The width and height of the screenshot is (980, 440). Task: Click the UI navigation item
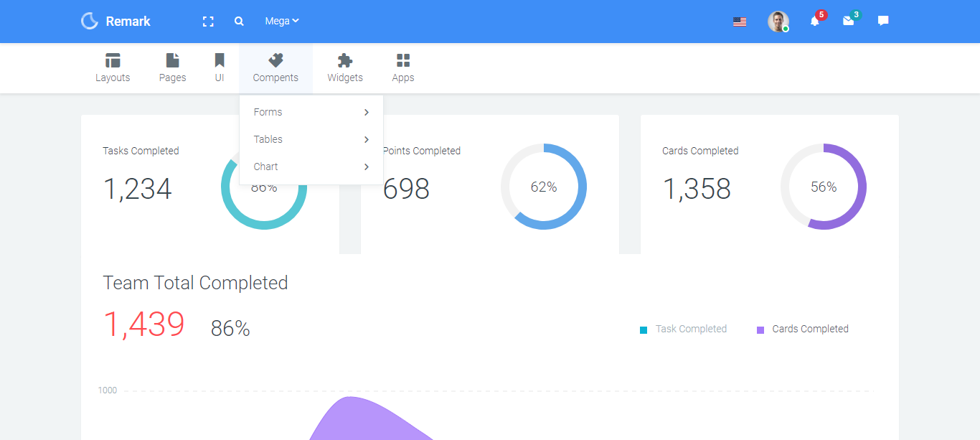220,68
